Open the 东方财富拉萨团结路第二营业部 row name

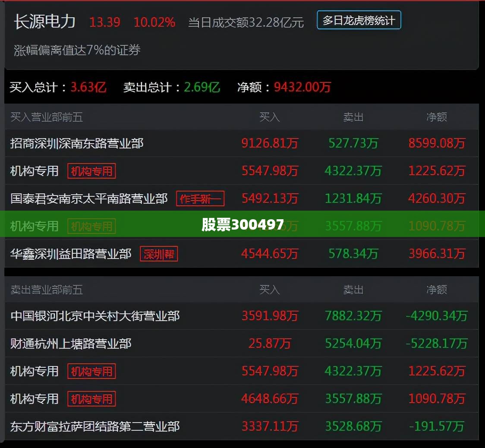coord(95,426)
